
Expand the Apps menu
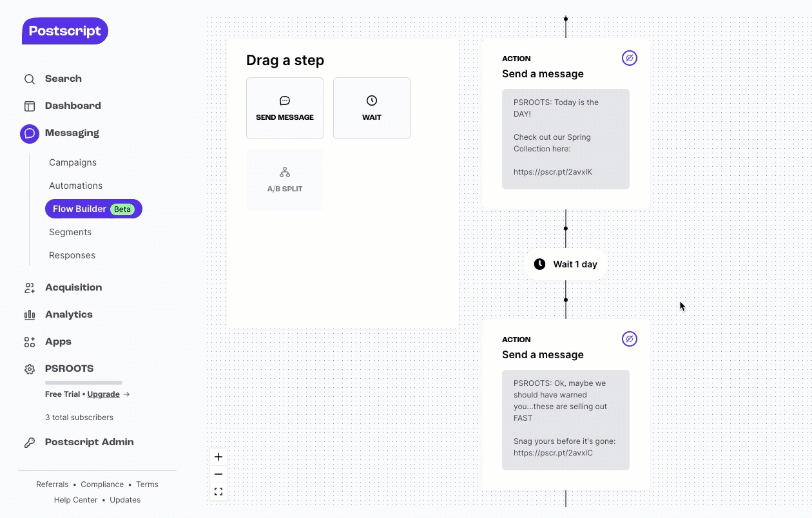point(58,341)
